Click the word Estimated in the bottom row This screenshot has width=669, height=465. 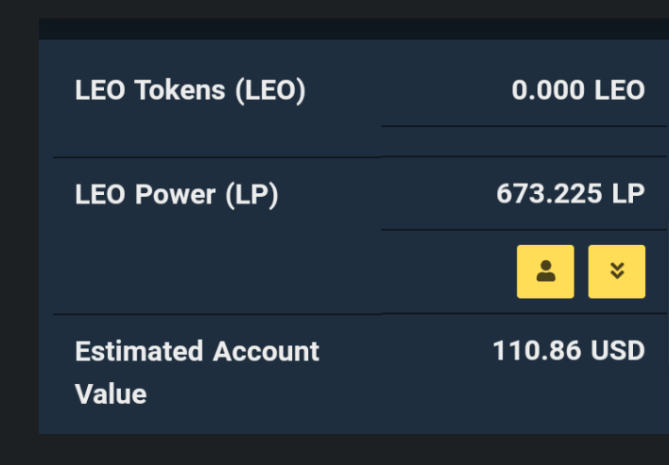pos(139,351)
